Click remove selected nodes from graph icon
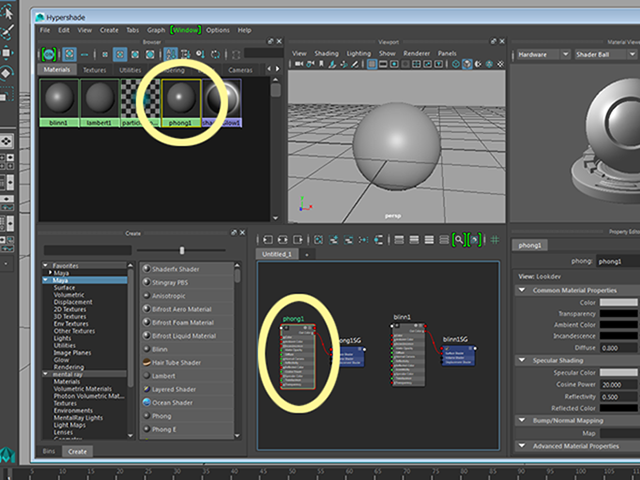This screenshot has width=640, height=480. click(349, 240)
